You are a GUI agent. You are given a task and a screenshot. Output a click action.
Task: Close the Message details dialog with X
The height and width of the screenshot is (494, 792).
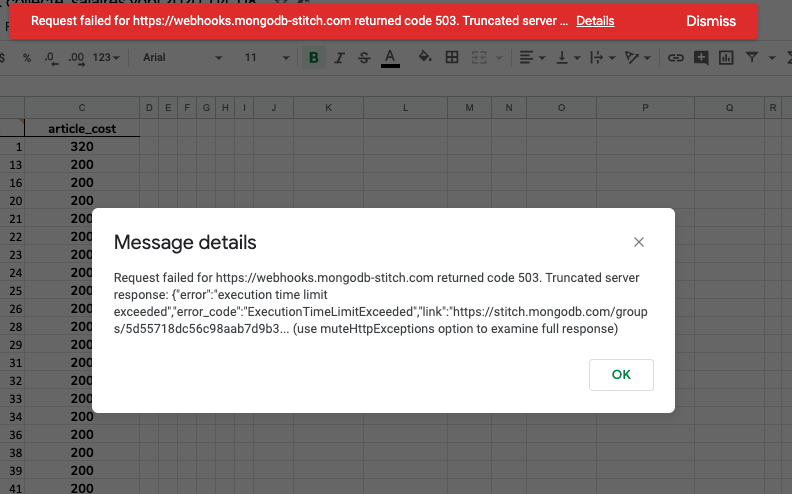coord(639,242)
